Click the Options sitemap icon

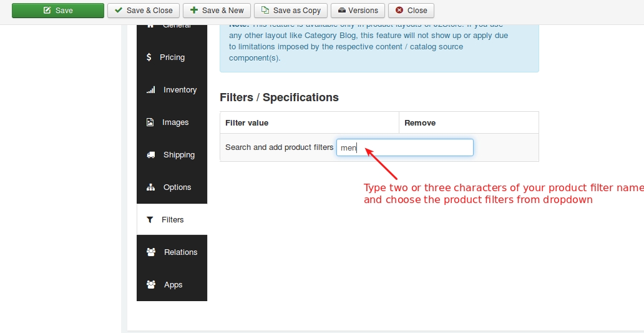point(150,187)
